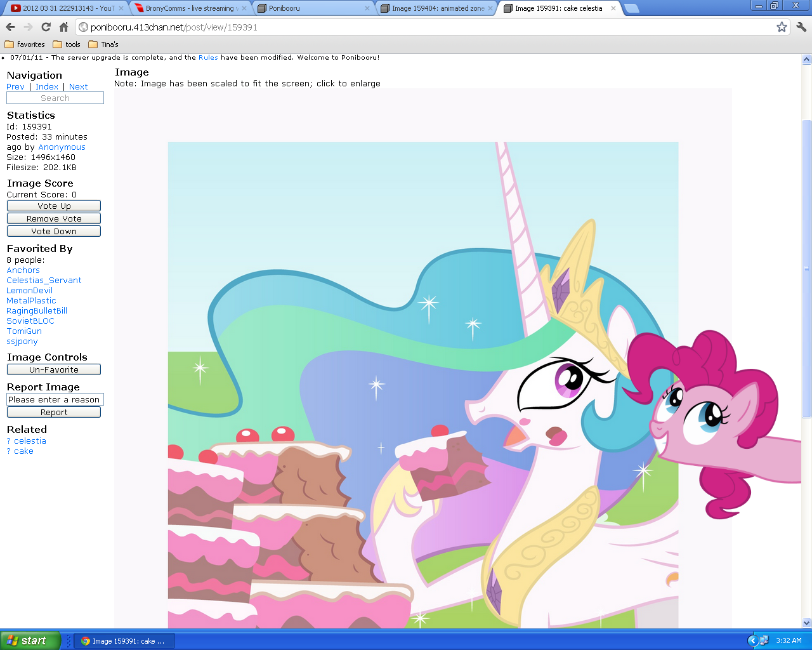812x650 pixels.
Task: Close the Image 159391 cake celestia tab
Action: [613, 8]
